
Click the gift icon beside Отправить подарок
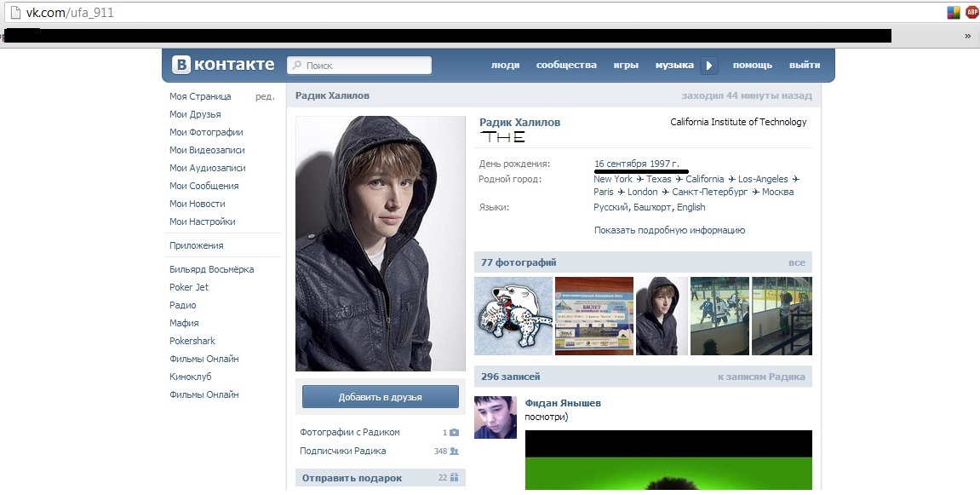point(454,477)
